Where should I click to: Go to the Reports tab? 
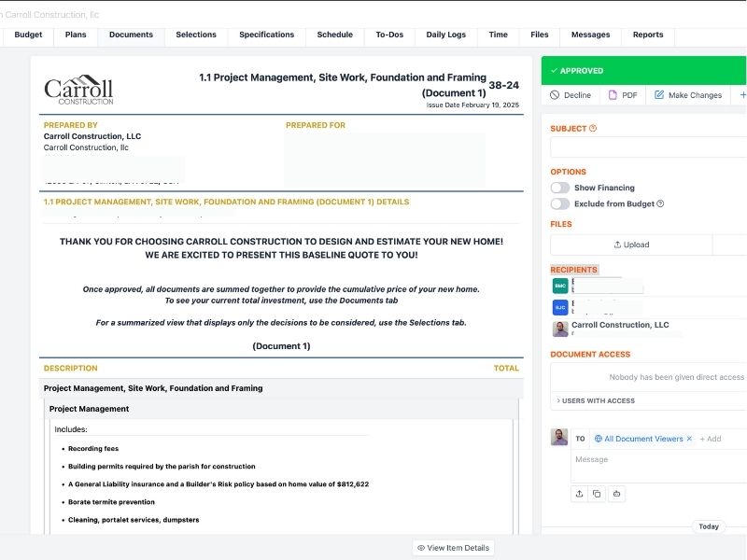pyautogui.click(x=648, y=35)
